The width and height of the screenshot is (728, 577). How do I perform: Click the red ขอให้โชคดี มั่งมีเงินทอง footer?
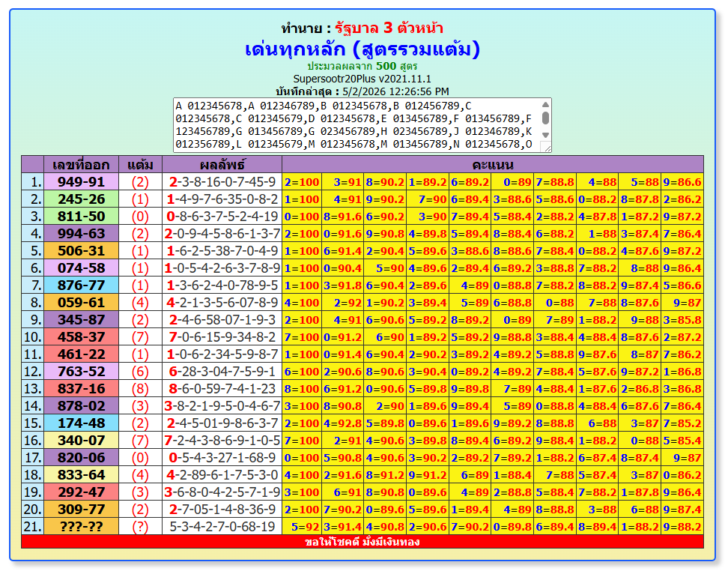(363, 542)
